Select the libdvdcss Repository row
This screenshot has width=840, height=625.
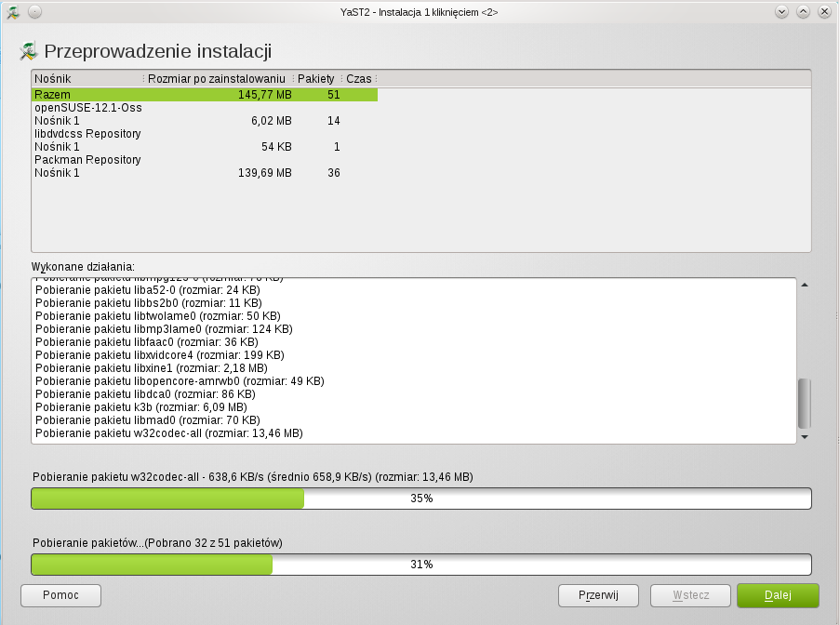[x=87, y=134]
